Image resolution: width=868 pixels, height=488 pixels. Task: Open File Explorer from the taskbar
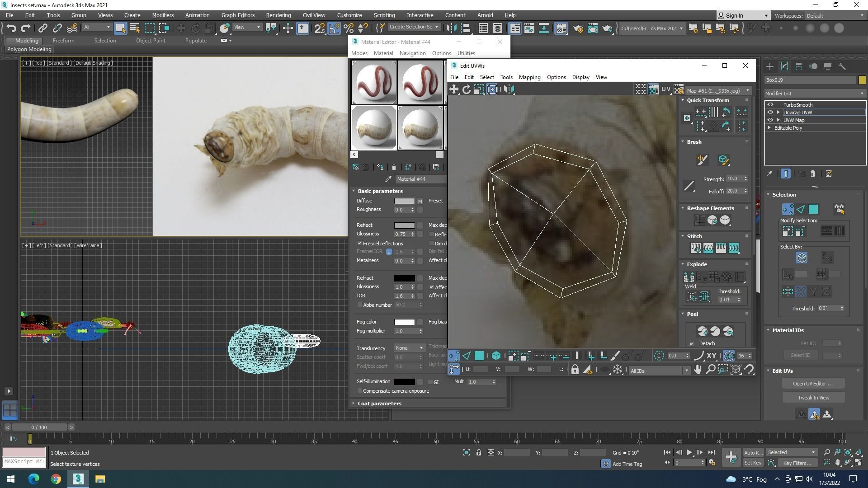point(100,479)
